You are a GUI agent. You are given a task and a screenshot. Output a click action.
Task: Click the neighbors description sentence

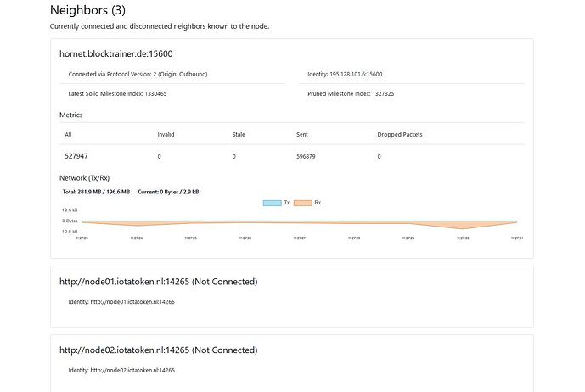(x=160, y=26)
